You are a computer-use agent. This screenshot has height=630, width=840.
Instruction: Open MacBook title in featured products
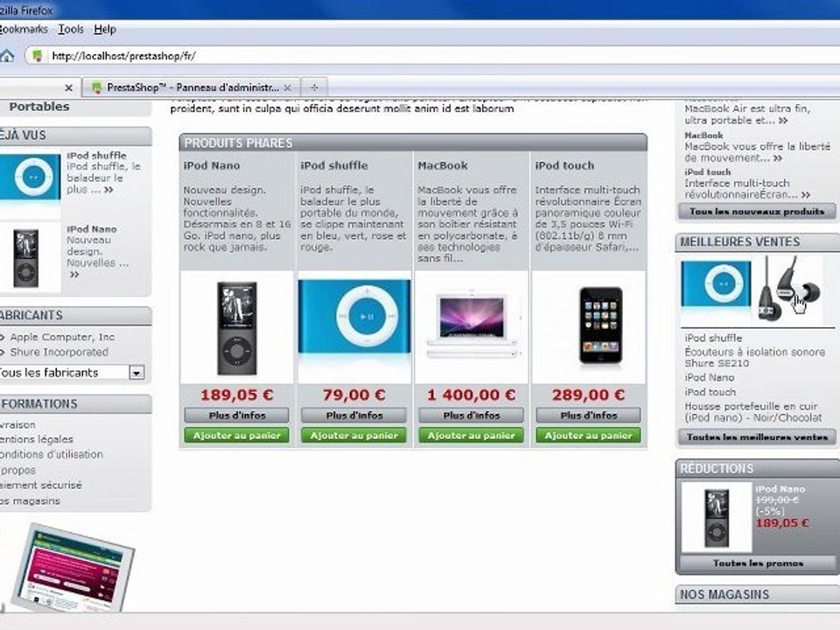click(x=443, y=165)
